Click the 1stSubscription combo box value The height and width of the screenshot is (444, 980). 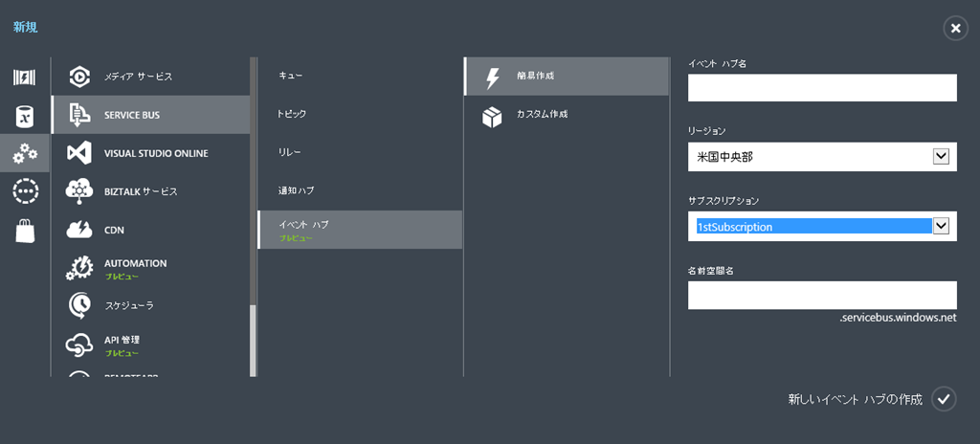[x=813, y=227]
